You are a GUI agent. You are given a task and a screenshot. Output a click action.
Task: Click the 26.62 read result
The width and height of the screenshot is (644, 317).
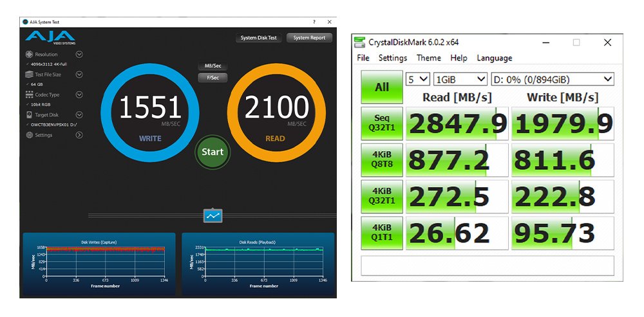tap(457, 233)
